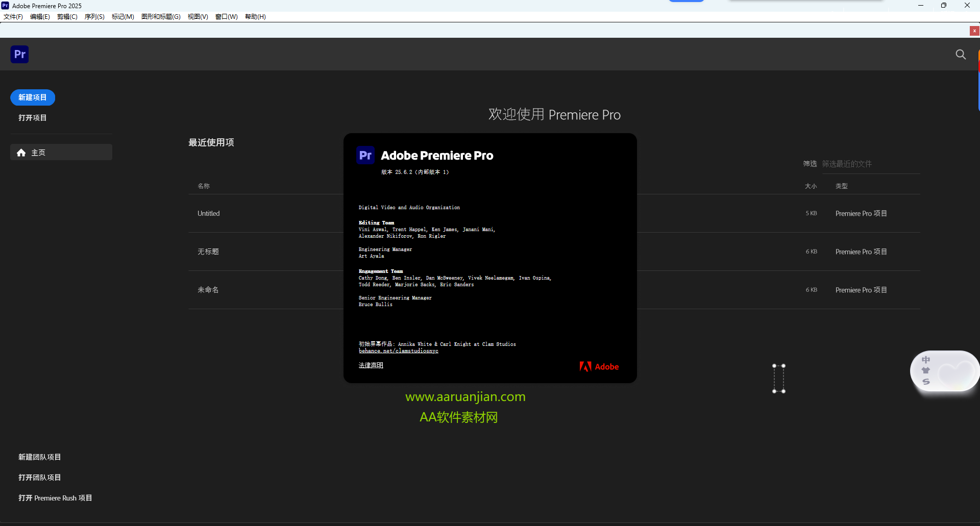The width and height of the screenshot is (980, 526).
Task: Toggle 中 Chinese/English on the IME widget
Action: click(926, 360)
